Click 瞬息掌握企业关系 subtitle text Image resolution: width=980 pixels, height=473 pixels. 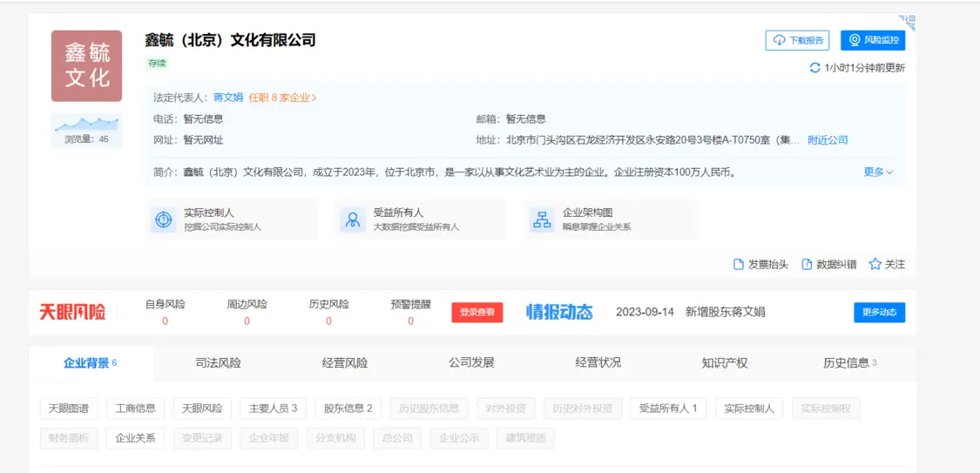click(597, 226)
